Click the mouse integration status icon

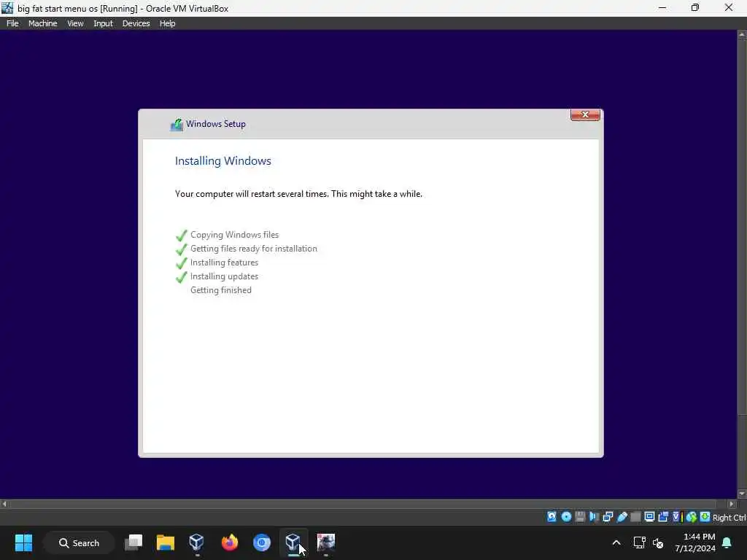(x=692, y=517)
